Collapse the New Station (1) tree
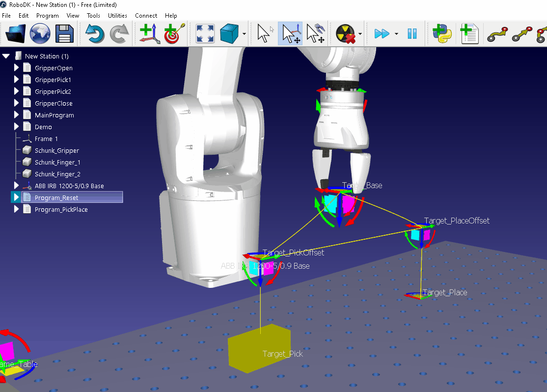Image resolution: width=547 pixels, height=392 pixels. point(6,56)
